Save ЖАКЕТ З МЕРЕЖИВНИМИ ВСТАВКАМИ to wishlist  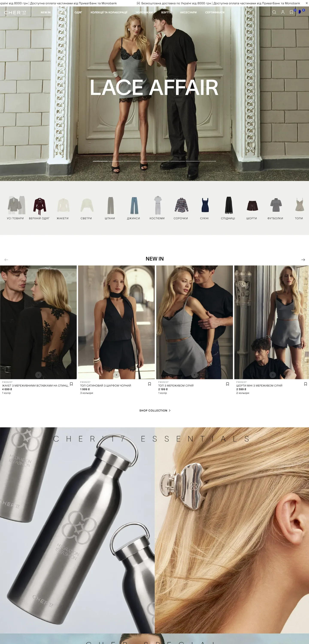click(x=71, y=384)
